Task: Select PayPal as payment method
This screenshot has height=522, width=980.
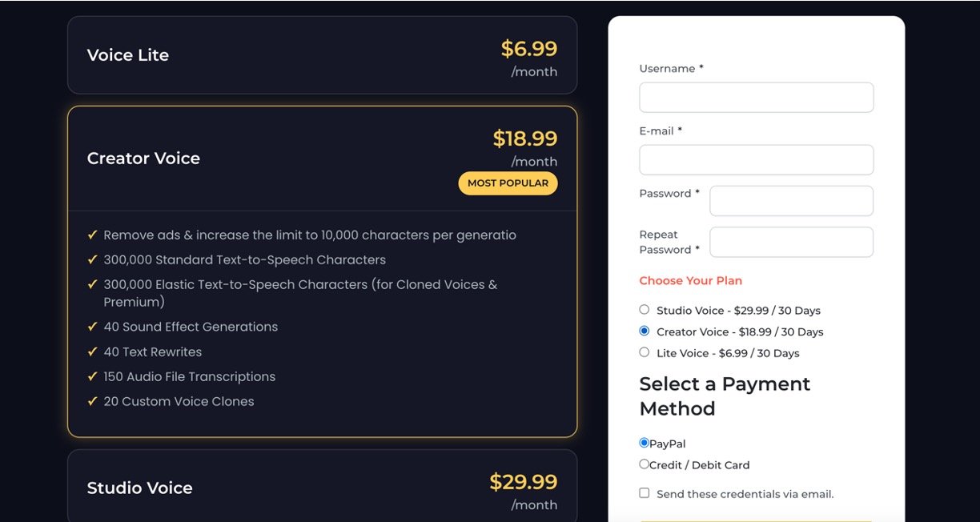Action: point(645,443)
